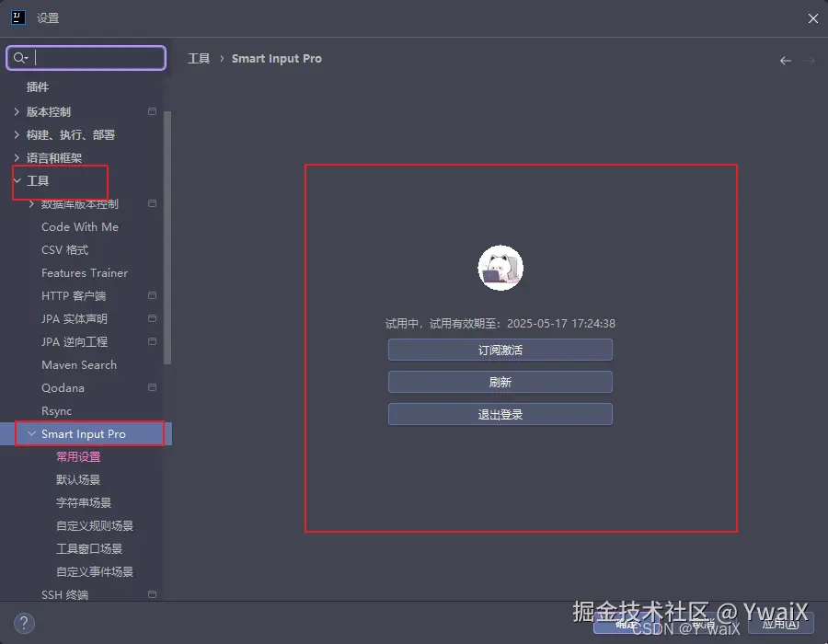Click Smart Input Pro in the breadcrumb

(277, 58)
